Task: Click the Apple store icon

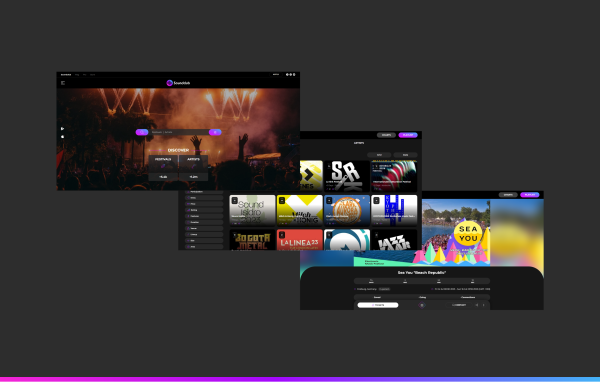Action: click(x=62, y=137)
